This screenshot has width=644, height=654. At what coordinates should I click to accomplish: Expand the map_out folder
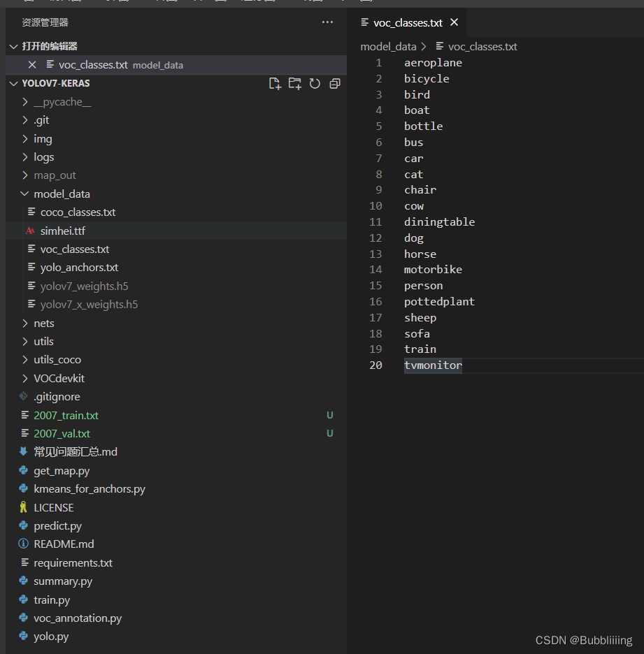25,175
